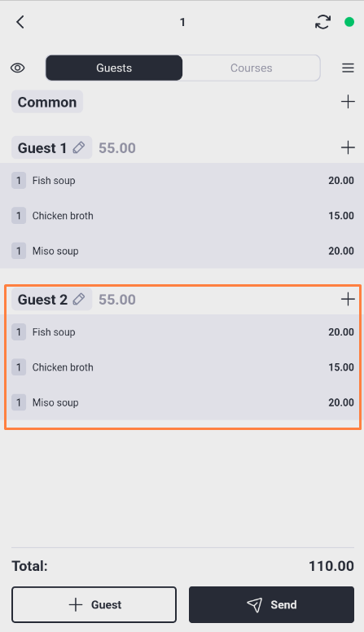This screenshot has width=364, height=632.
Task: Toggle the eye visibility icon
Action: tap(18, 68)
